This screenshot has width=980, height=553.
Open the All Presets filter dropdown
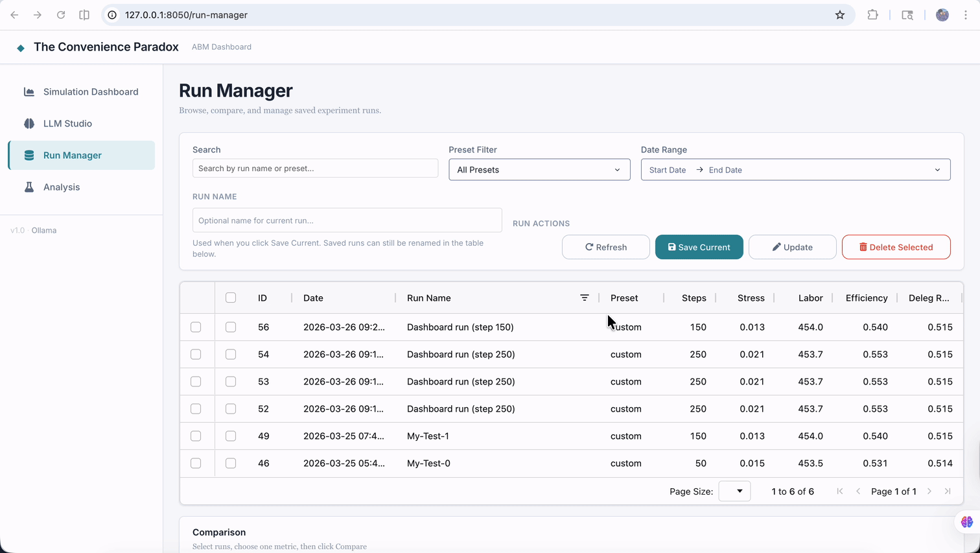tap(539, 170)
